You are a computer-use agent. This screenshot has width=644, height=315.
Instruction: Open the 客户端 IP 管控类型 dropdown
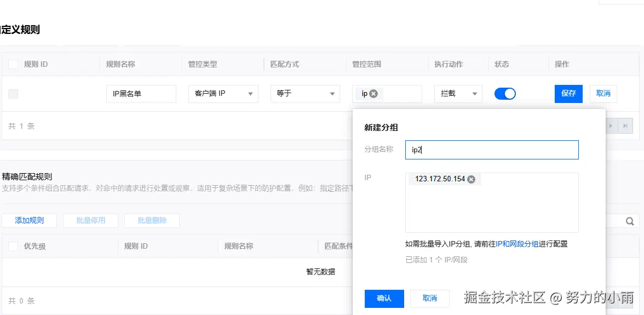[223, 94]
